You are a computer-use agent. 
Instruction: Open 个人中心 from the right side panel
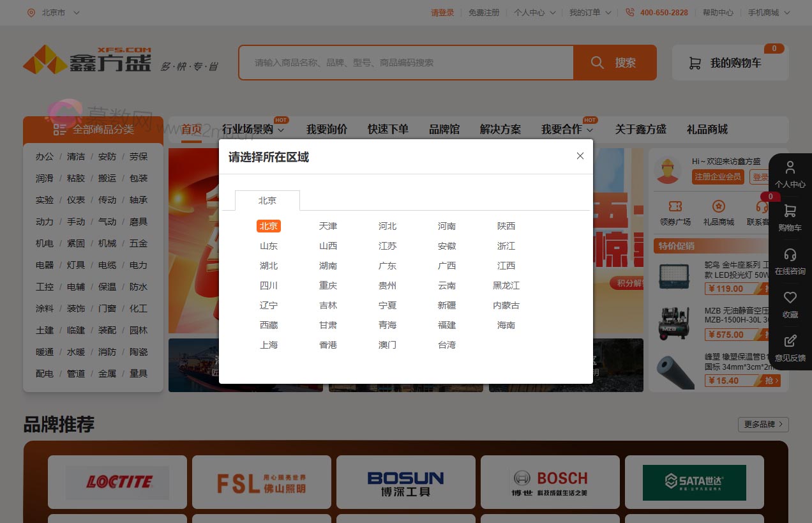(x=790, y=174)
